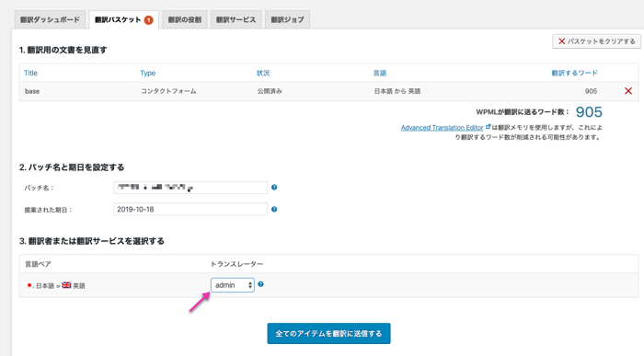Open the admin translator dropdown
The height and width of the screenshot is (356, 644).
pos(233,285)
